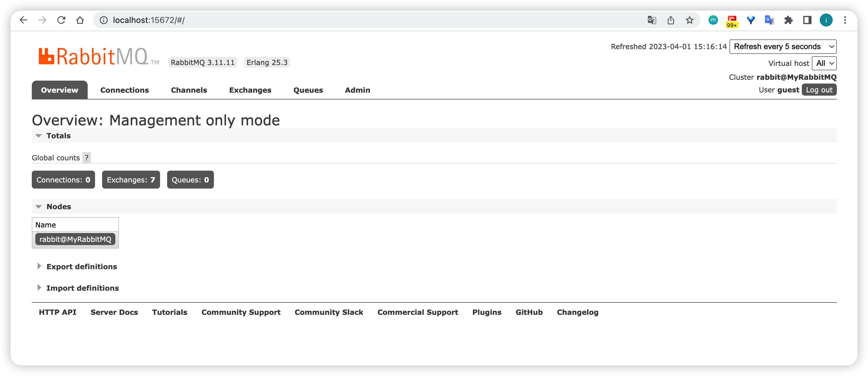Click the translate page icon
The width and height of the screenshot is (868, 376).
click(x=652, y=20)
